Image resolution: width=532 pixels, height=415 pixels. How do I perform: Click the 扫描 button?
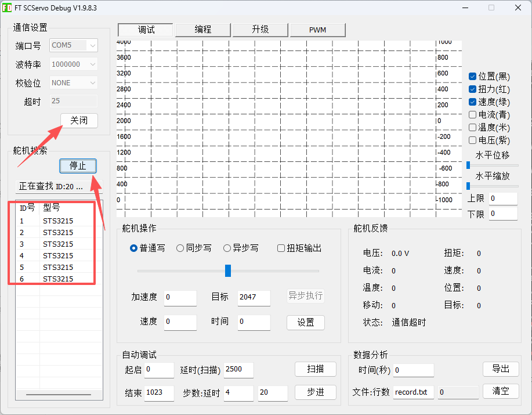point(316,369)
